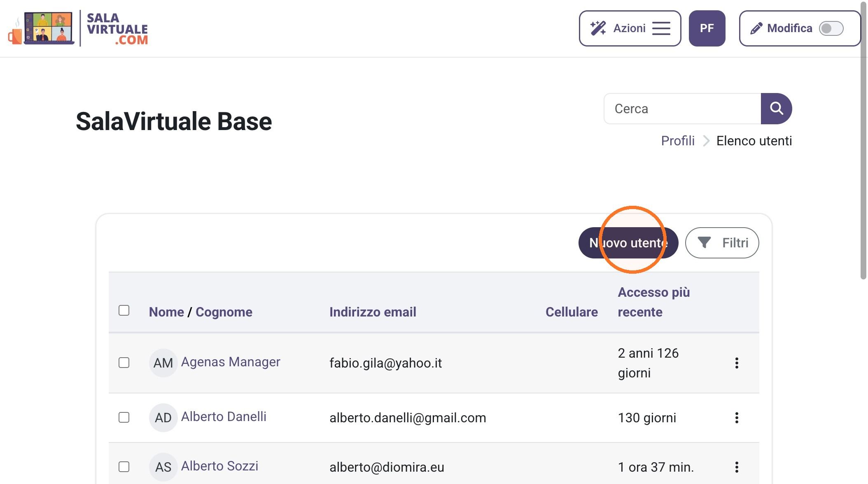868x484 pixels.
Task: Focus the Cerca search field
Action: point(682,109)
